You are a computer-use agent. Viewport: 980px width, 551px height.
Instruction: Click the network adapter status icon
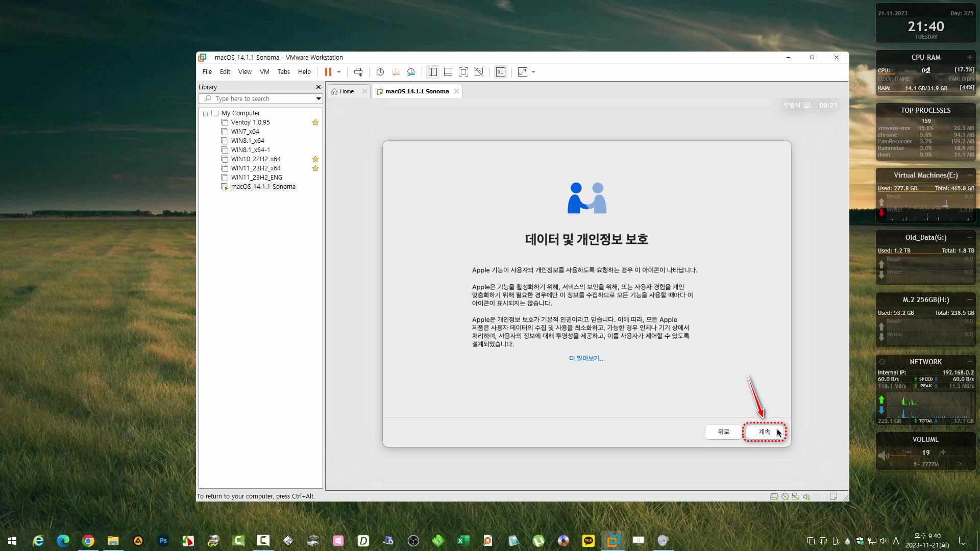click(796, 496)
